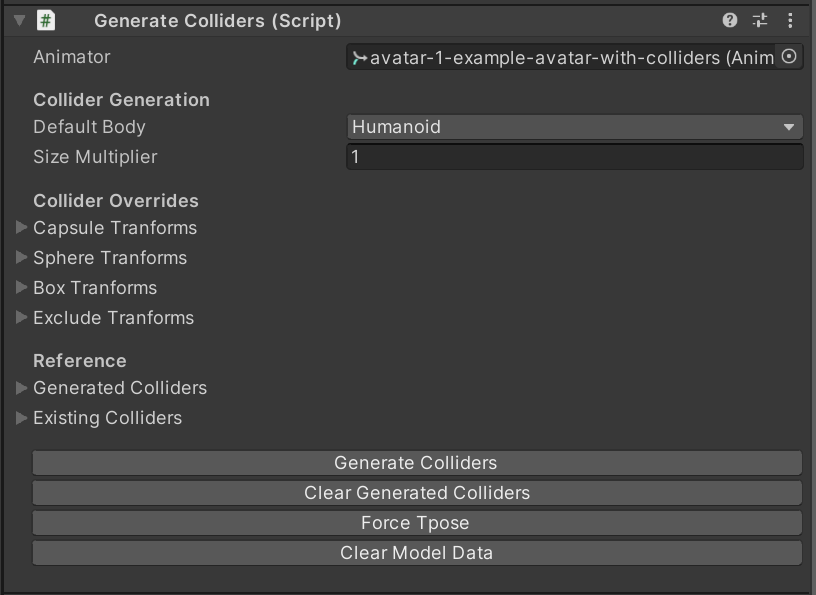
Task: Expand the Capsule Tranforms list
Action: tap(21, 227)
